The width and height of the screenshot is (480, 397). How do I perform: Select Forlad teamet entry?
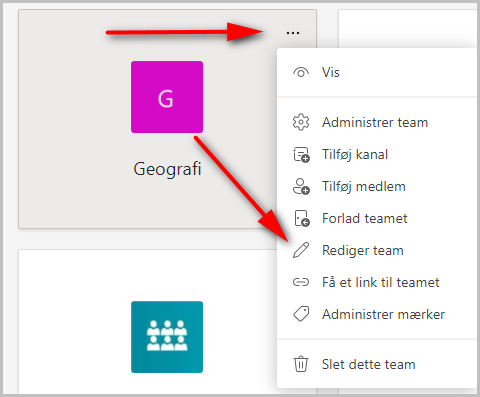click(x=377, y=218)
